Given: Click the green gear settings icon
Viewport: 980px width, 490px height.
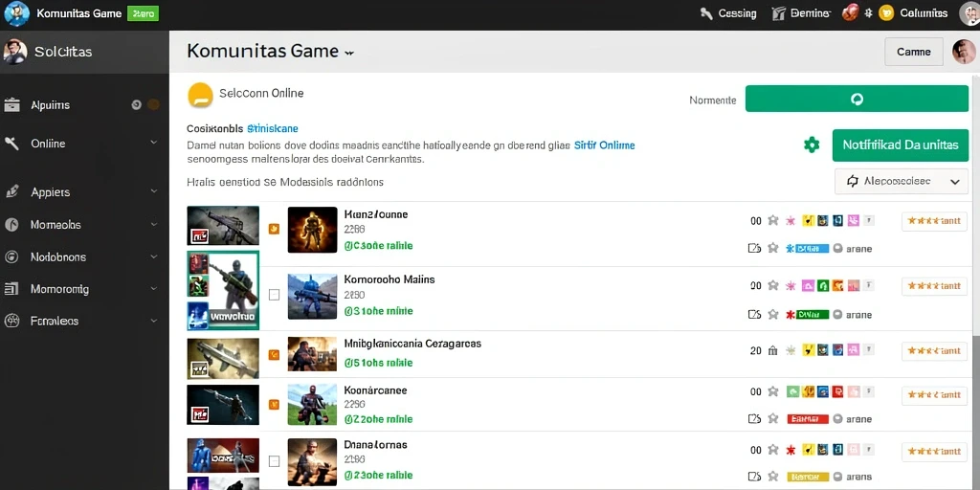Looking at the screenshot, I should click(812, 145).
